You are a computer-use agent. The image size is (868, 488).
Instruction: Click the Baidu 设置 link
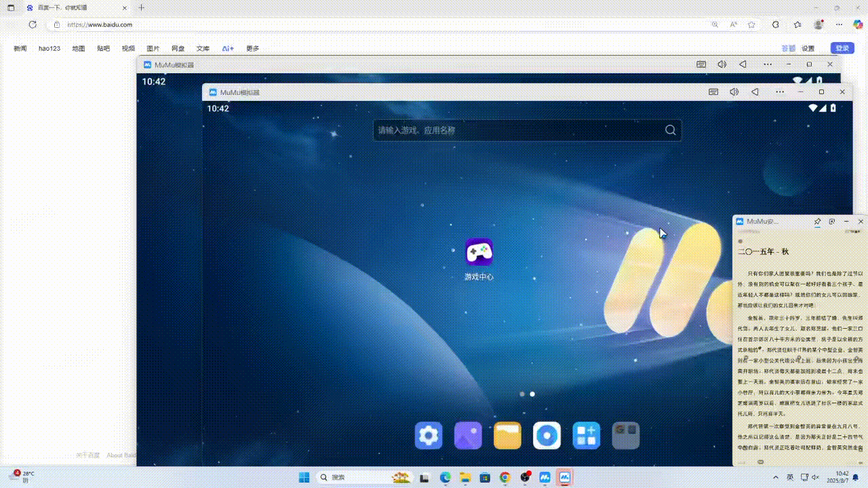pyautogui.click(x=808, y=49)
